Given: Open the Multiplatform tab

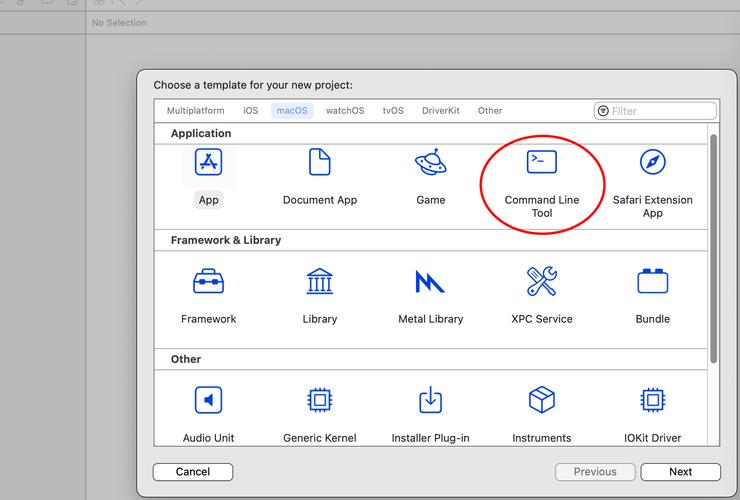Looking at the screenshot, I should [195, 111].
